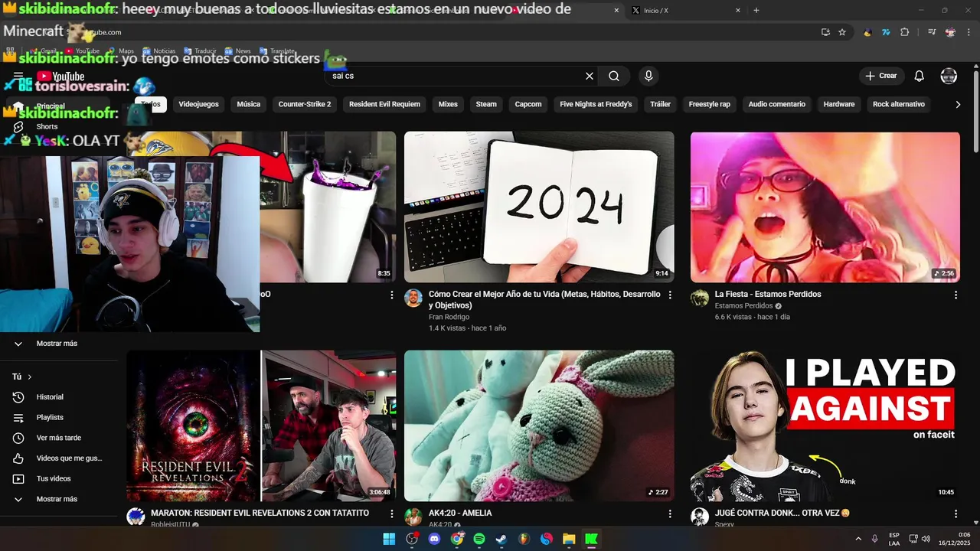This screenshot has width=980, height=551.
Task: Click the 2024 notebook video thumbnail
Action: pyautogui.click(x=539, y=207)
